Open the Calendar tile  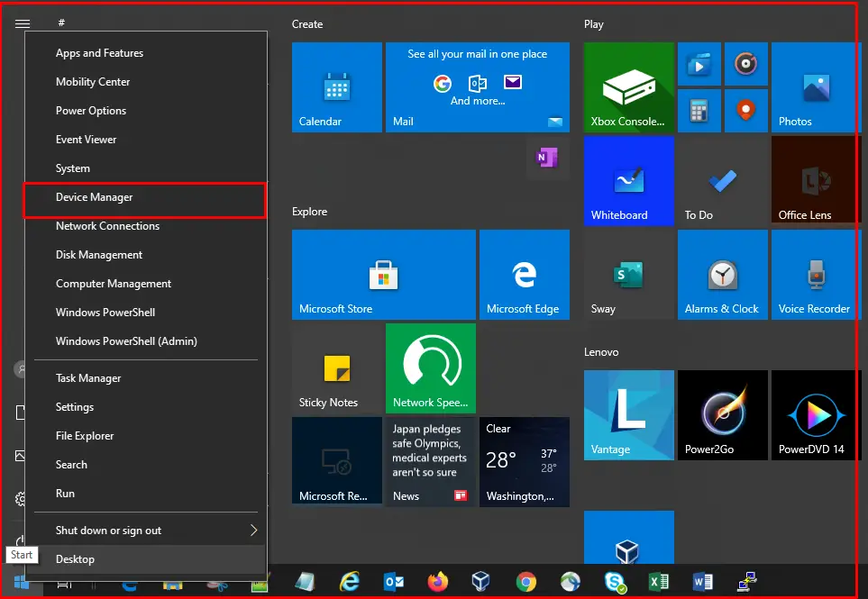[336, 87]
